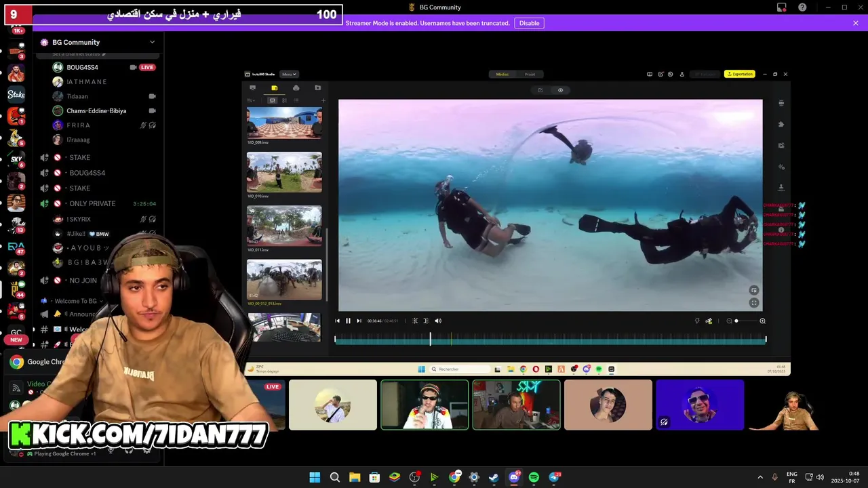Open Steam from the taskbar
The width and height of the screenshot is (868, 488).
[x=494, y=477]
